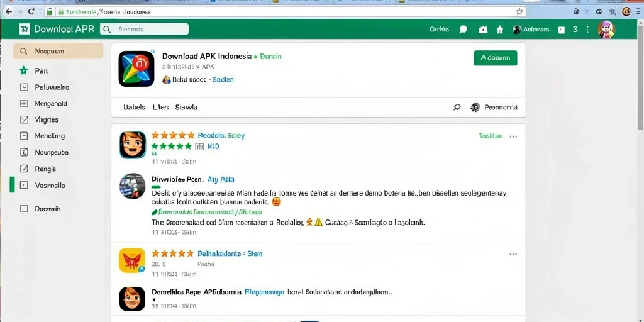Click the green A daouan button
Viewport: 644px width, 322px height.
click(496, 58)
